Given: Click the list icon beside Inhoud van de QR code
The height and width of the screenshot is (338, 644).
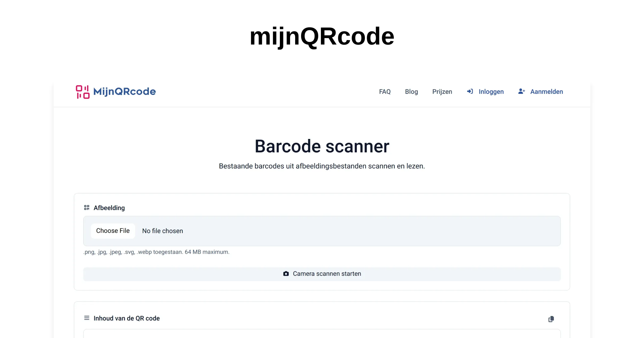Looking at the screenshot, I should pyautogui.click(x=86, y=318).
